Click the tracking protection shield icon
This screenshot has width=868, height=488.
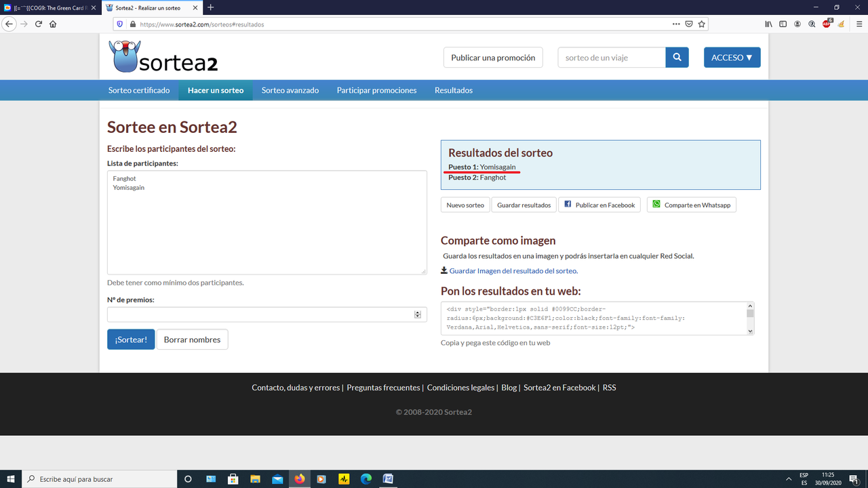pyautogui.click(x=120, y=24)
